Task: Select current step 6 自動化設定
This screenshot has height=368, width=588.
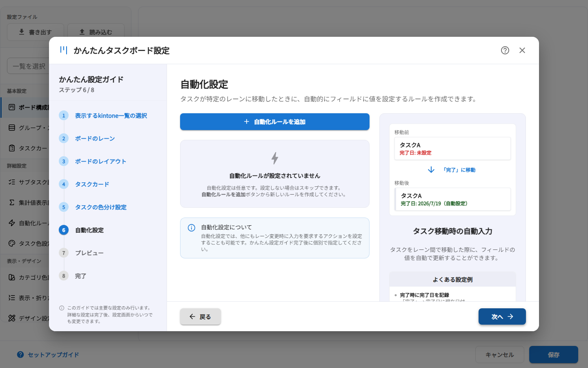Action: tap(89, 230)
